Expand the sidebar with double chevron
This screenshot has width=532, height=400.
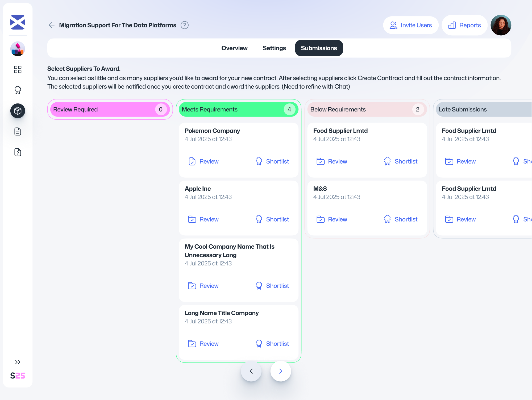click(18, 362)
